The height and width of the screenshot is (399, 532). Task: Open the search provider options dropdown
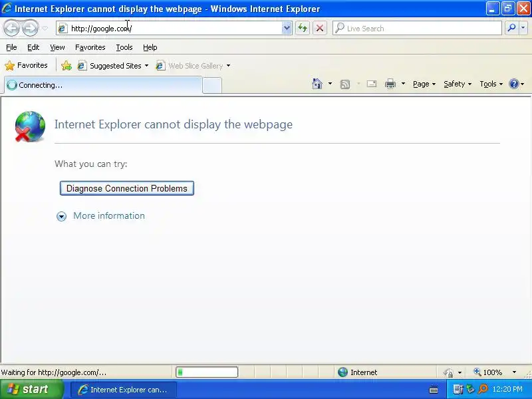tap(523, 28)
